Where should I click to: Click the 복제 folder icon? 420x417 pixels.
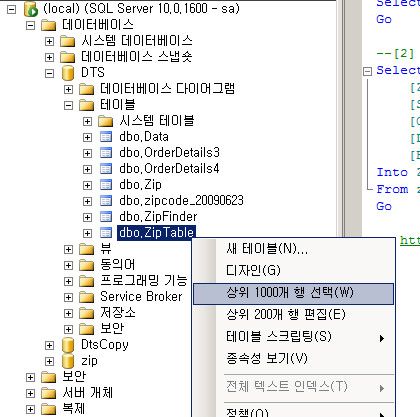click(x=48, y=409)
